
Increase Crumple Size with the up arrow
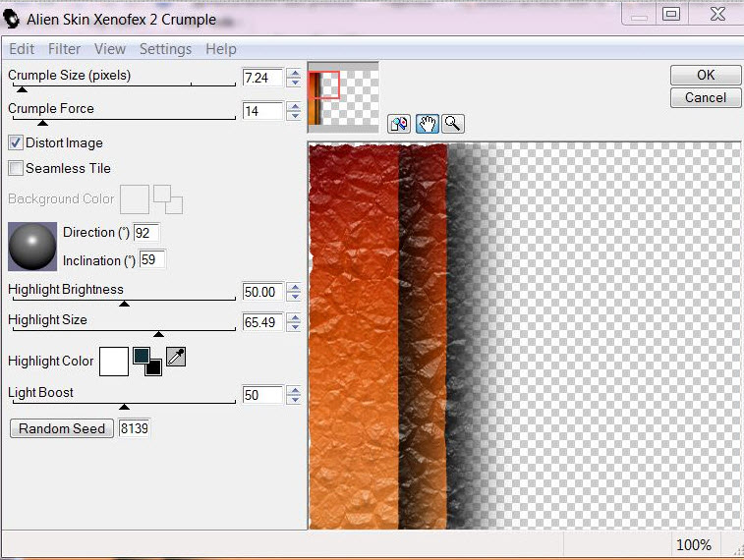(x=295, y=73)
